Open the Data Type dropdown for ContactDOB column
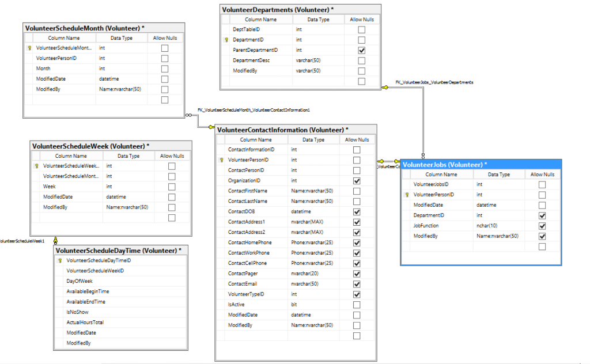 (313, 211)
